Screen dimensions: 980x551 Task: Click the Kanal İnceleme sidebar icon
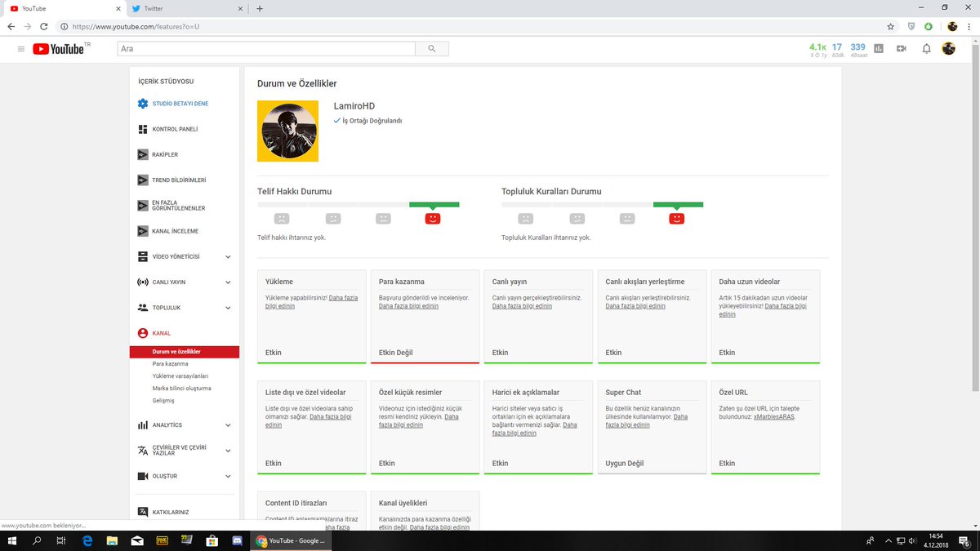(x=143, y=231)
